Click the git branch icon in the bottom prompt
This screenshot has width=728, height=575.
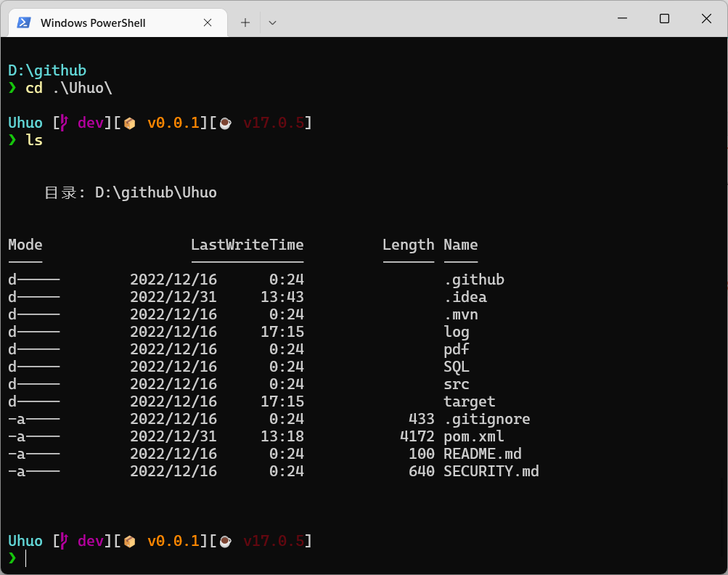tap(64, 541)
